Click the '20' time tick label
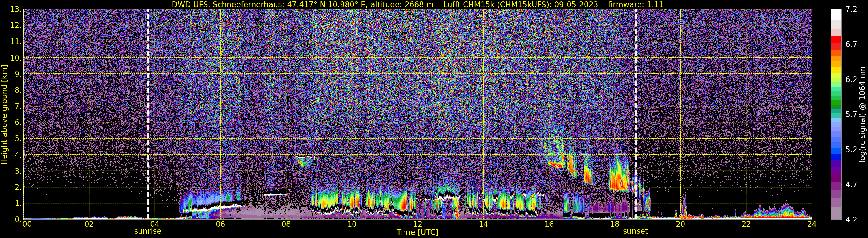 pos(680,224)
